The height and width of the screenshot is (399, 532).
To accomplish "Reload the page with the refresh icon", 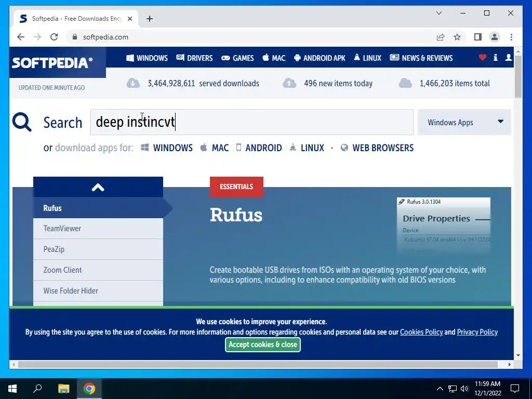I will (x=54, y=37).
